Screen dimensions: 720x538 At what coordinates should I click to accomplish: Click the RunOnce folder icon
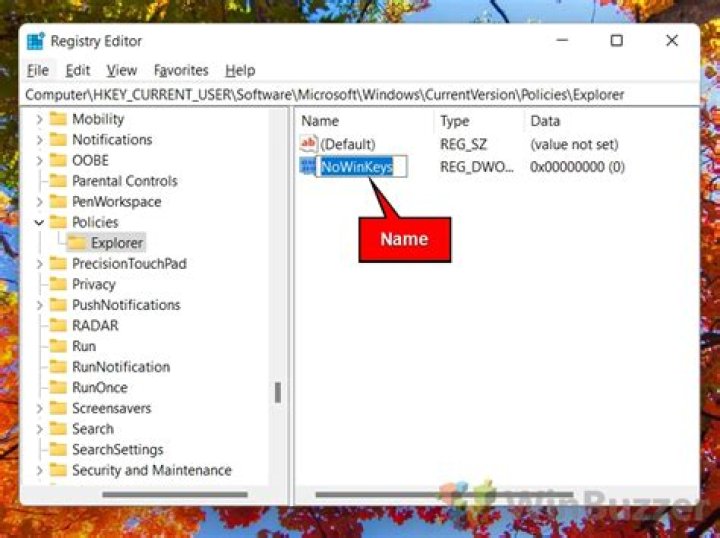click(x=58, y=387)
